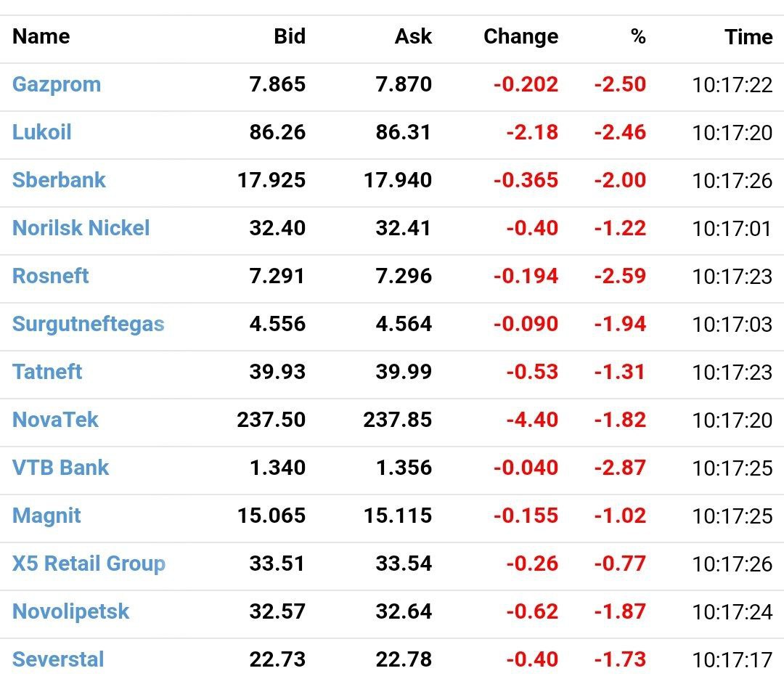Sort by the Change column header

coord(520,36)
